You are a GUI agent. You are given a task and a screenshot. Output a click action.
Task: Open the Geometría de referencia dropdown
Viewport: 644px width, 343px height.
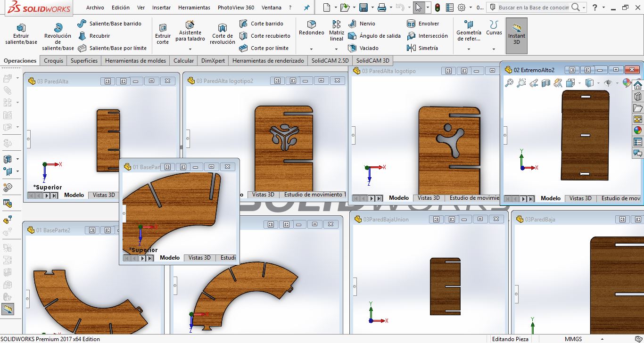click(469, 49)
